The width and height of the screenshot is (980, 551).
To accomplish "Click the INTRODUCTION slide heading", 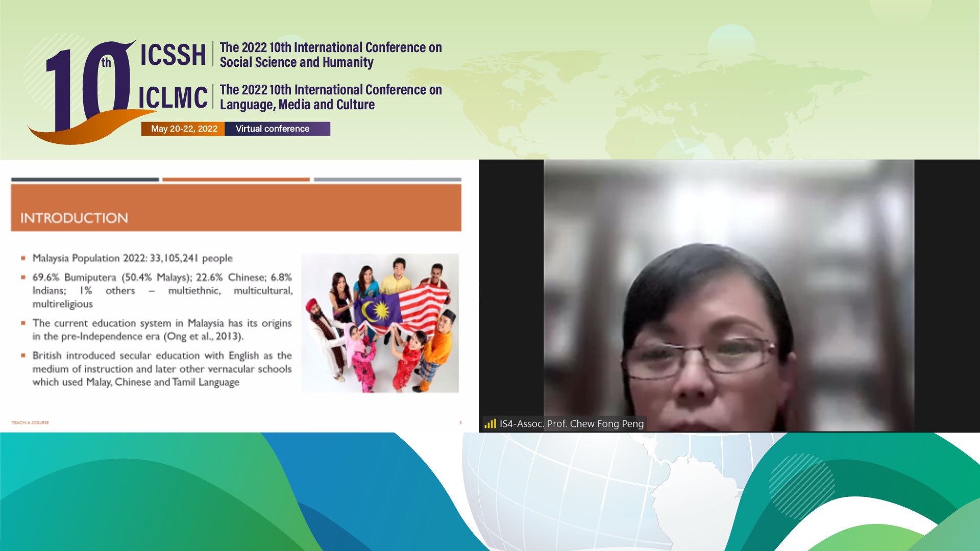I will tap(74, 218).
